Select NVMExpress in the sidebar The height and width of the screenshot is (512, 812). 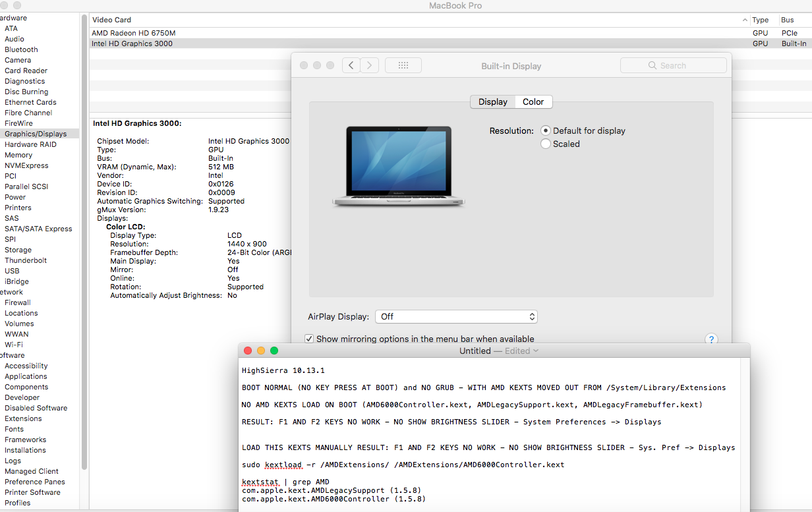26,165
